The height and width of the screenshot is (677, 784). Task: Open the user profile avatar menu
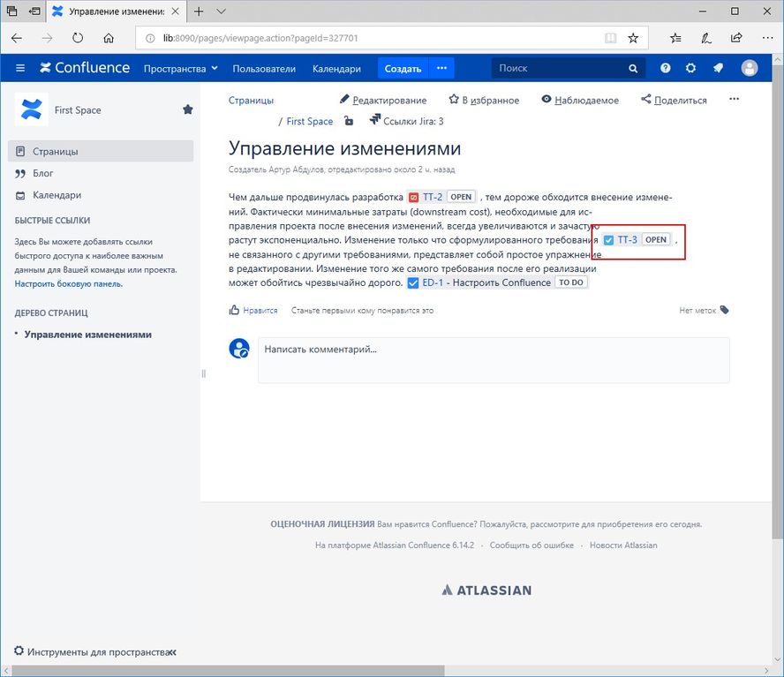click(x=750, y=68)
